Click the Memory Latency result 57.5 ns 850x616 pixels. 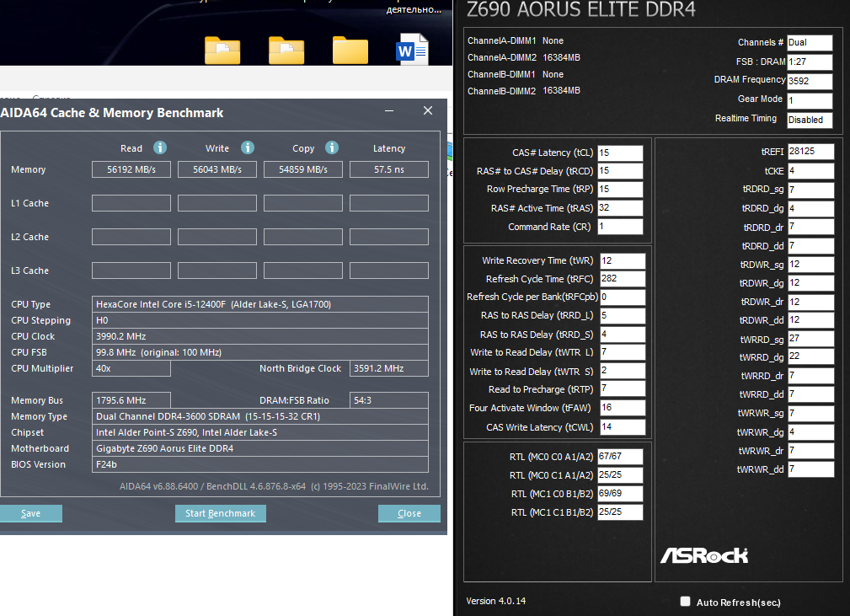389,169
